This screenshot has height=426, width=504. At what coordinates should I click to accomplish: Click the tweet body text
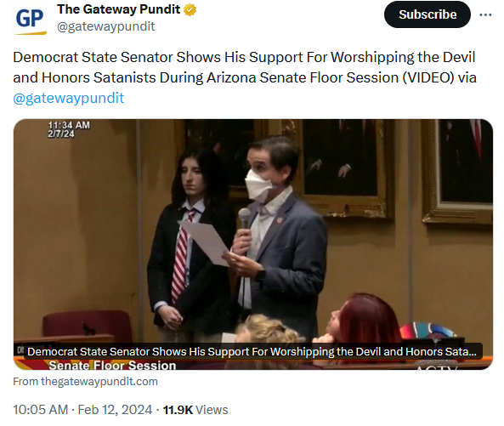(x=244, y=67)
